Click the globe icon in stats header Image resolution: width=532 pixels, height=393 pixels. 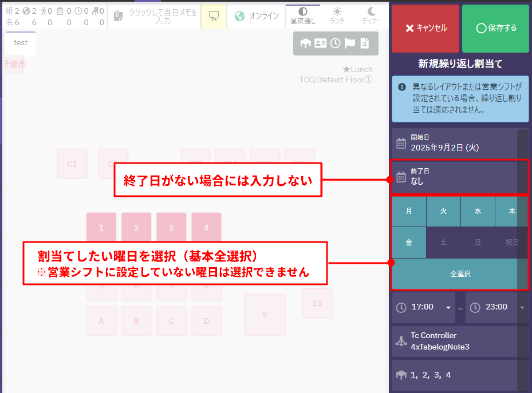26,11
